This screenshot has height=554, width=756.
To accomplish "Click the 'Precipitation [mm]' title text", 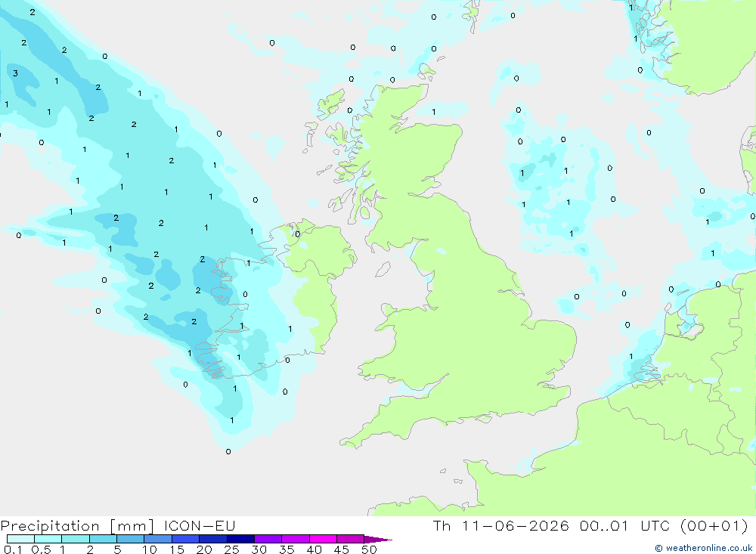I will tap(77, 526).
